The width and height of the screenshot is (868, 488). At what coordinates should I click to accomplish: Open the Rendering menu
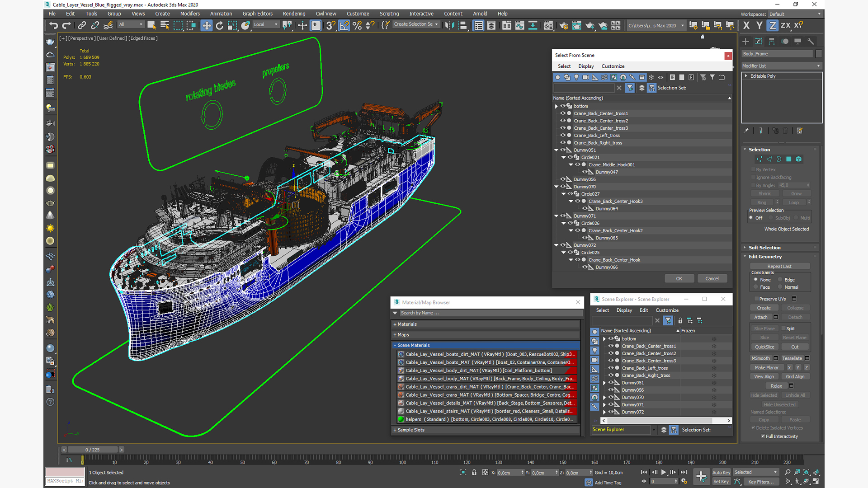(x=294, y=14)
